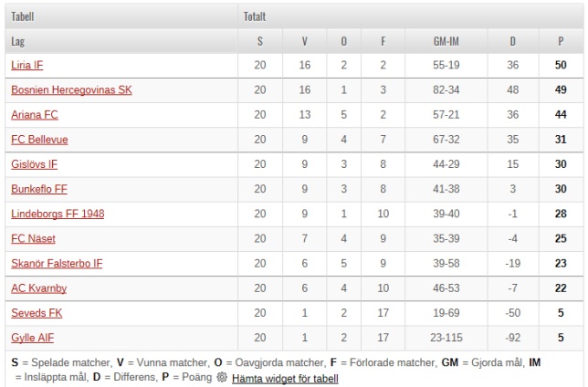Go to the AC Kvarnby team page

click(38, 288)
